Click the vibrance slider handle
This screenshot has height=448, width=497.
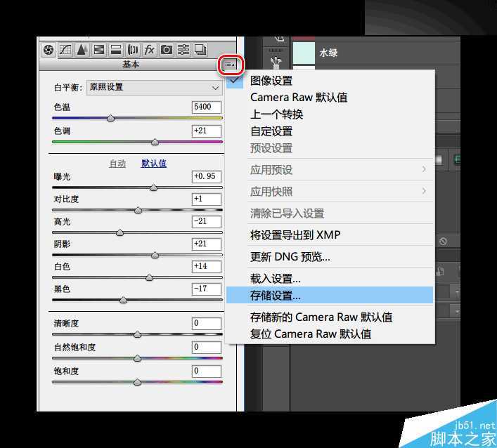137,358
